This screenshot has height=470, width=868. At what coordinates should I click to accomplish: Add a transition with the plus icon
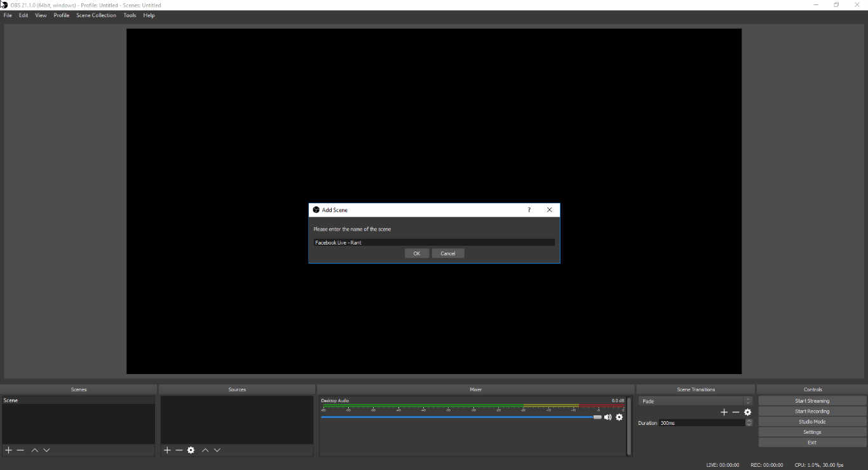pyautogui.click(x=724, y=412)
